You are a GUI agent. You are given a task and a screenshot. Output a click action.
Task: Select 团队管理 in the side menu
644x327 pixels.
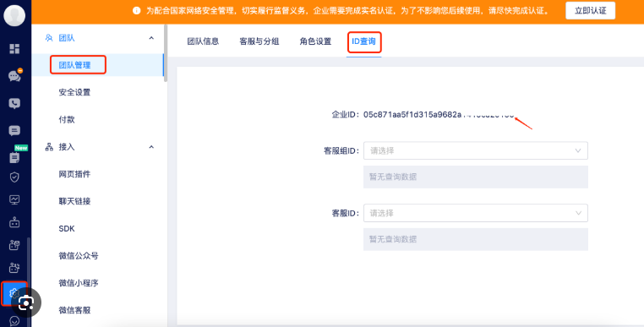coord(74,65)
